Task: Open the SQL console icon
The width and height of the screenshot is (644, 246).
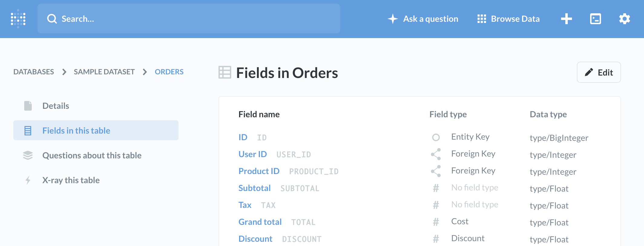Action: [595, 19]
